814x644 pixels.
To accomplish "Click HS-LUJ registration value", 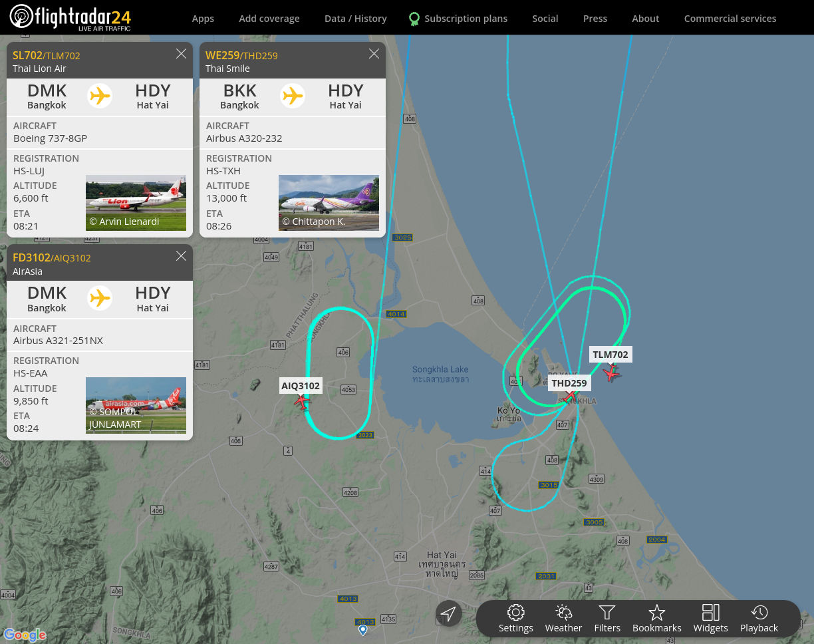I will point(29,170).
